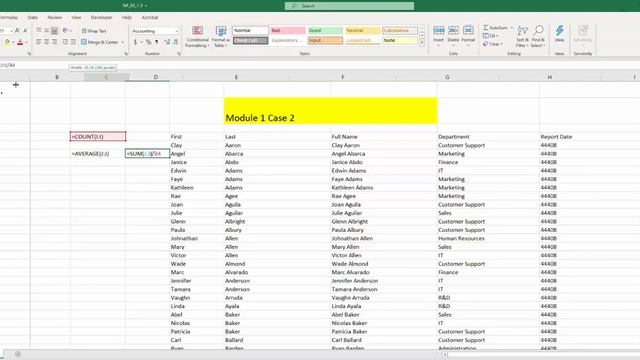This screenshot has width=640, height=360.
Task: Center cell text horizontally
Action: click(47, 42)
